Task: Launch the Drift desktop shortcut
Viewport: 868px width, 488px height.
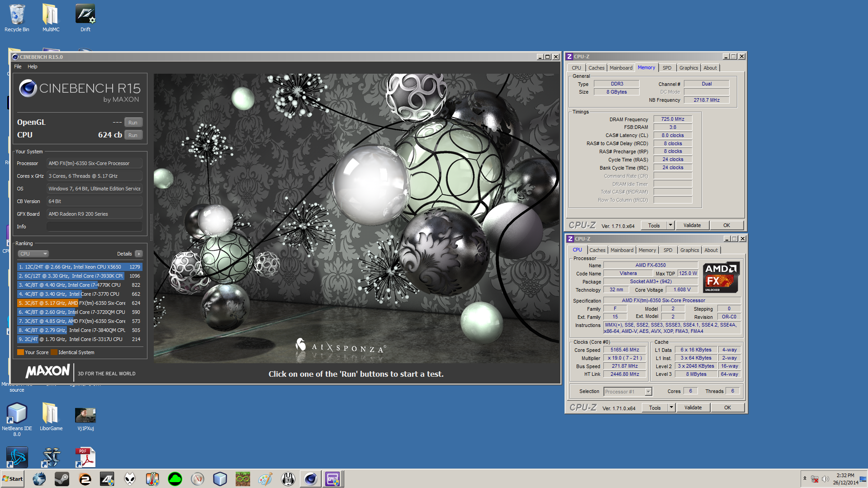Action: pyautogui.click(x=85, y=18)
